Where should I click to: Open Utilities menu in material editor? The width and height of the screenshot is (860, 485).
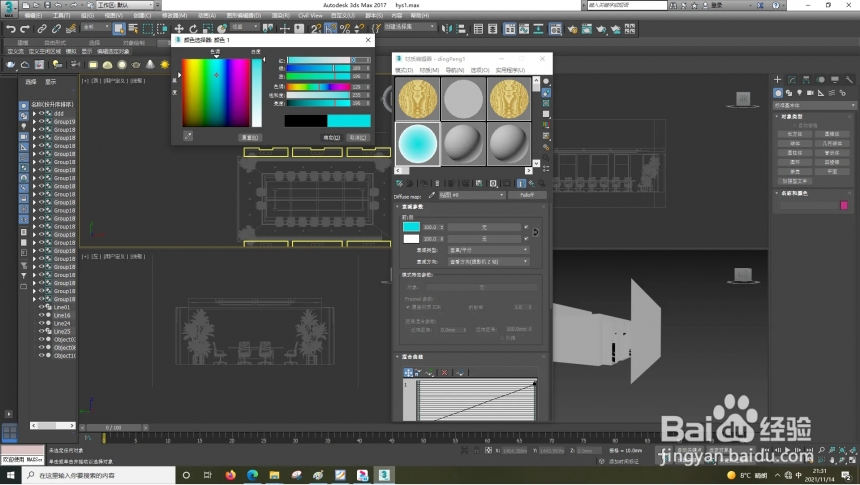pos(510,70)
